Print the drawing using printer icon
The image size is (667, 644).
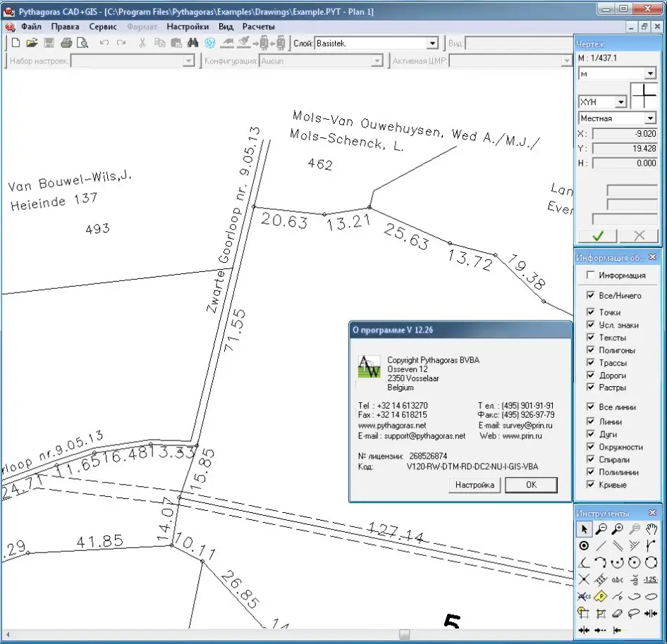coord(66,42)
